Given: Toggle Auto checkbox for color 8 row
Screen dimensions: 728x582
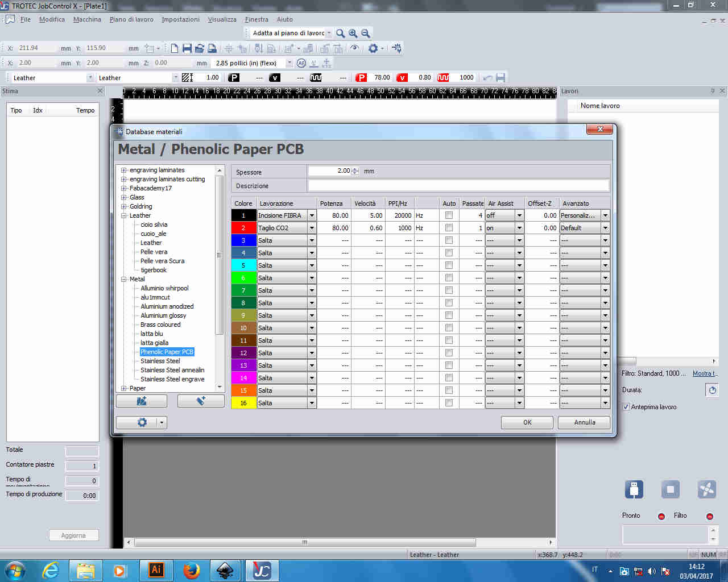Looking at the screenshot, I should pyautogui.click(x=449, y=303).
